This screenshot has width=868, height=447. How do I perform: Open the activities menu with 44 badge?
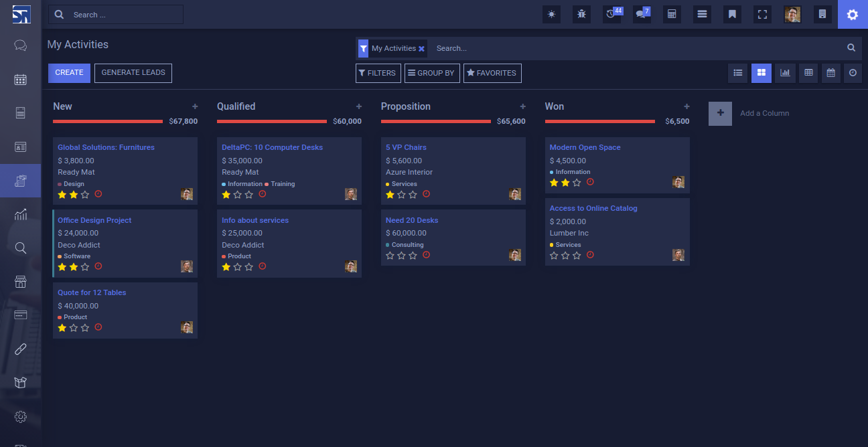click(612, 14)
